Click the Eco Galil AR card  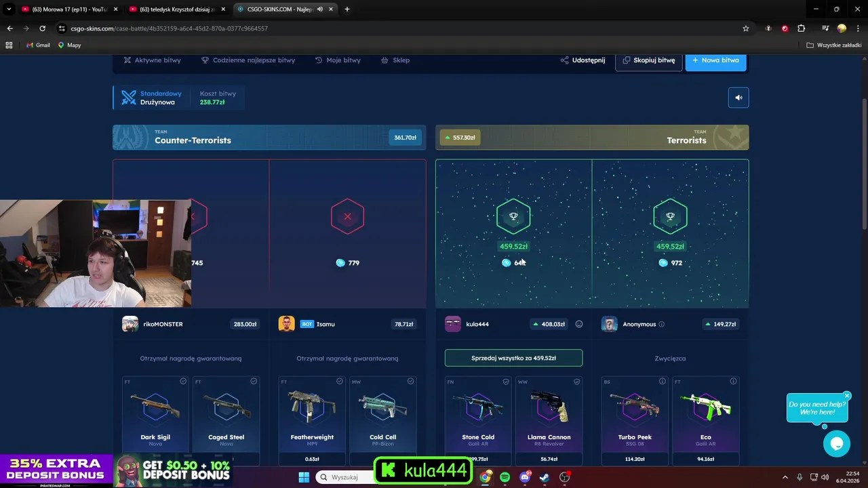tap(706, 420)
